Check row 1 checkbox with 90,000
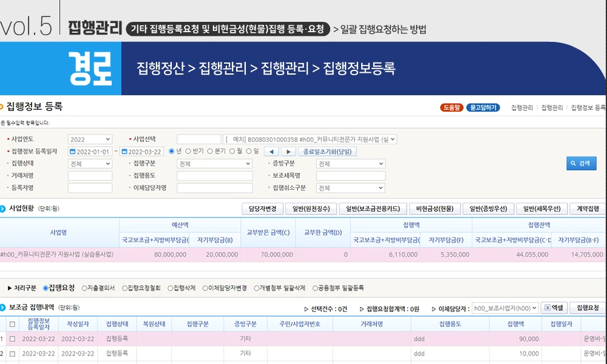 click(12, 339)
